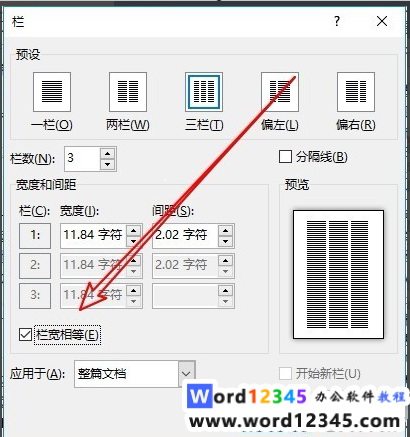
Task: Select the 一栏 one-column preset icon
Action: coord(52,92)
